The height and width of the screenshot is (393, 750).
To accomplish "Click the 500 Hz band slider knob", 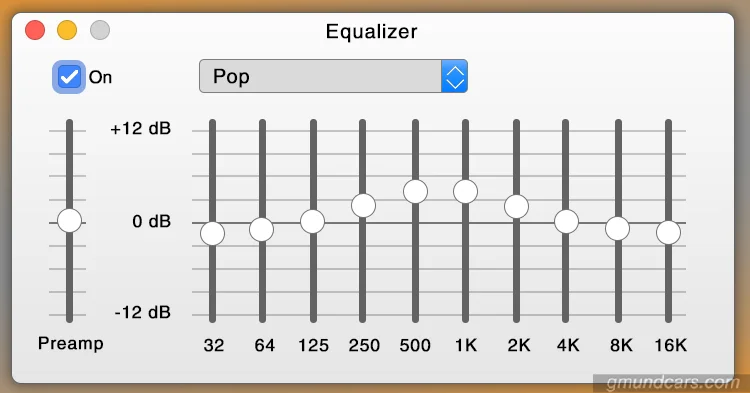I will (415, 192).
